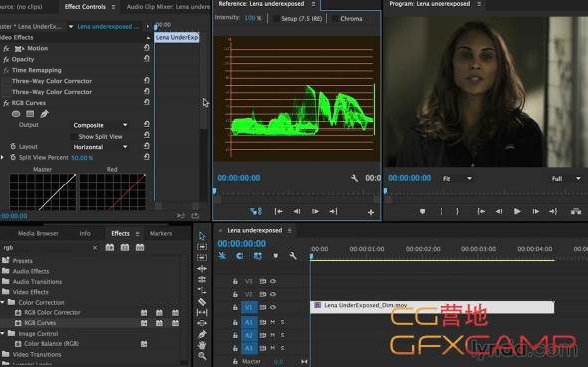Switch to the Effect Controls tab
The image size is (588, 367).
pos(85,6)
